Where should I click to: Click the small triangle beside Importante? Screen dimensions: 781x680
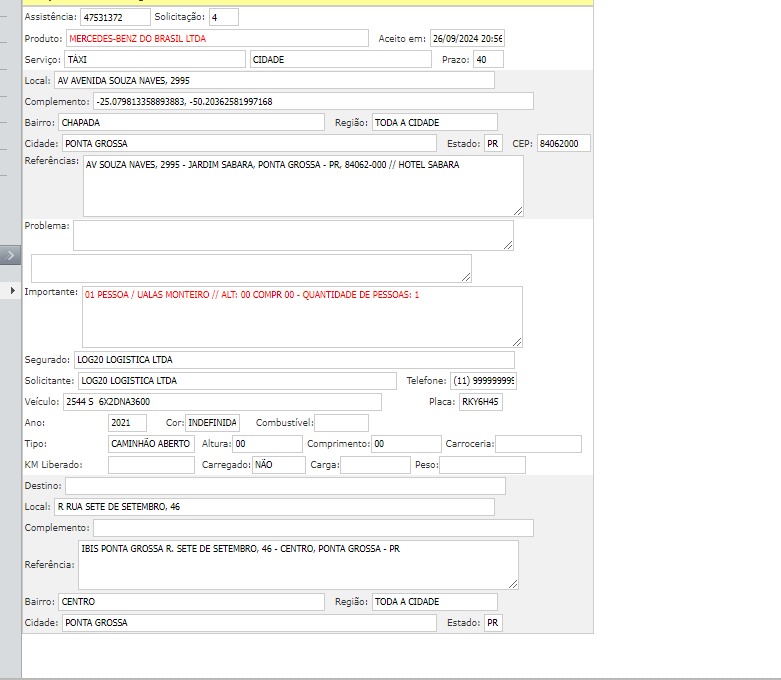point(12,290)
